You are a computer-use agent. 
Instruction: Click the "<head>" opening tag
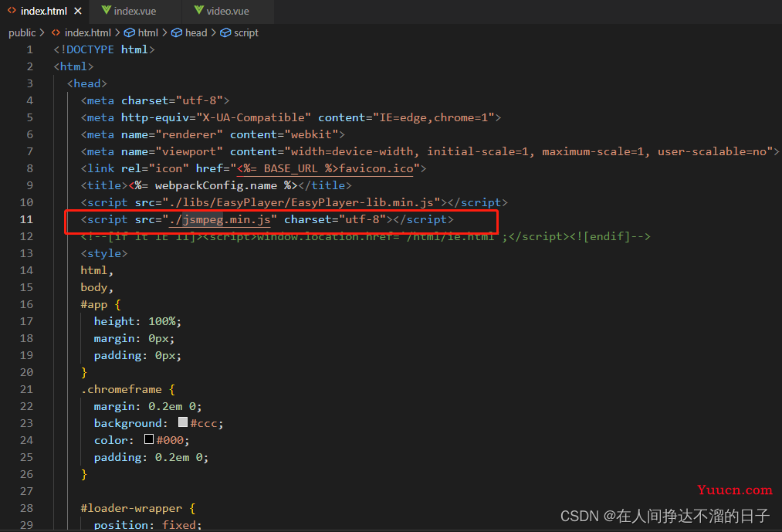coord(87,84)
